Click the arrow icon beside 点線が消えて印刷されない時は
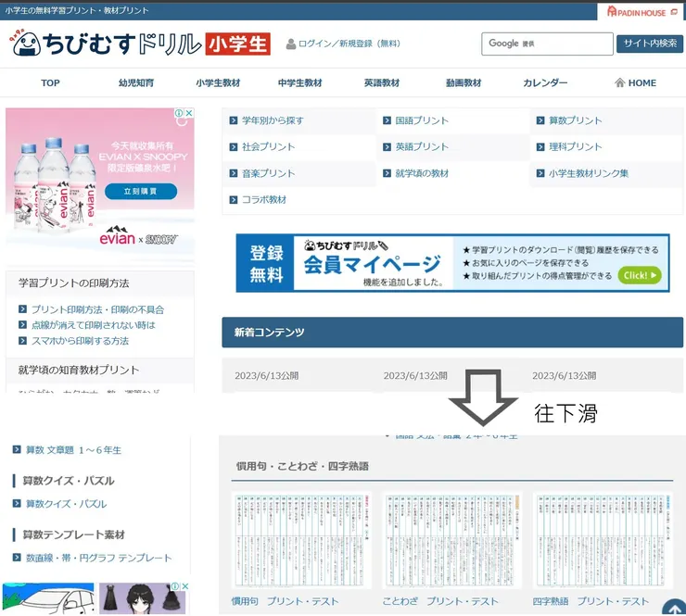Screen dimensions: 686x616 click(x=23, y=324)
